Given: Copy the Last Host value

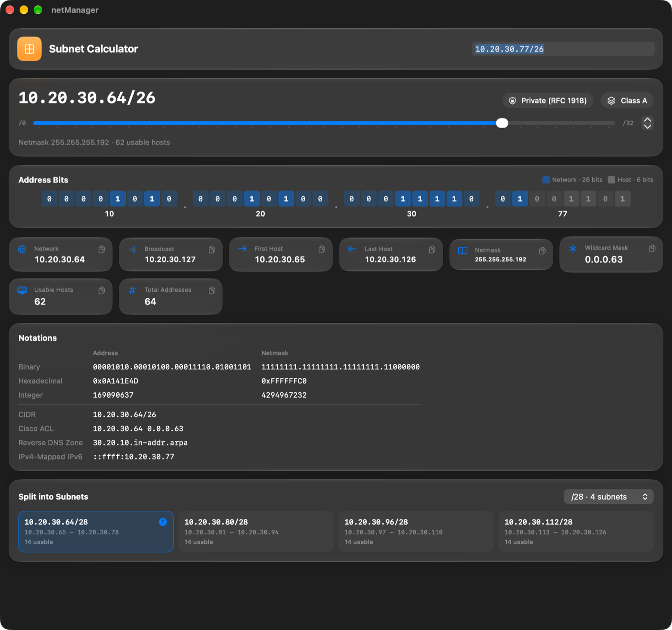Looking at the screenshot, I should [432, 249].
